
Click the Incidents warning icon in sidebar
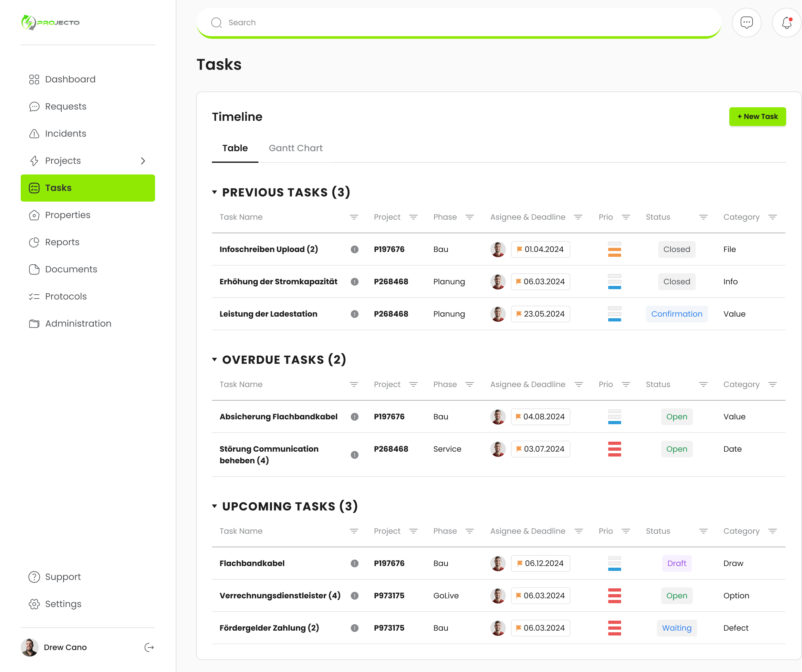pyautogui.click(x=34, y=133)
